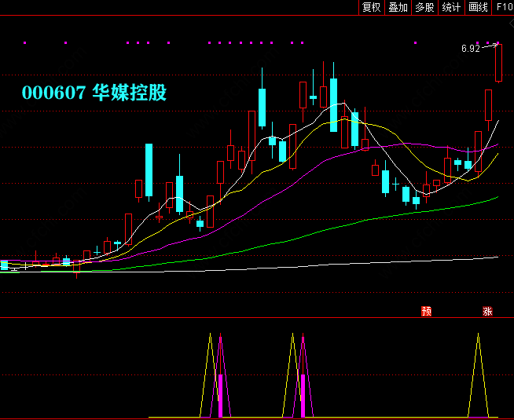Select the tall cyan candle at chart peak
This screenshot has height=420, width=514.
pos(334,104)
